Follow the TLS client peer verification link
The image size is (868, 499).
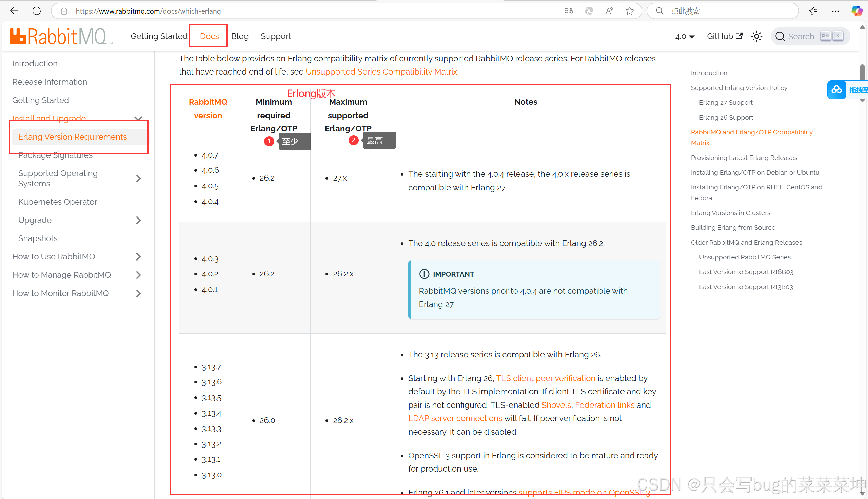click(546, 378)
